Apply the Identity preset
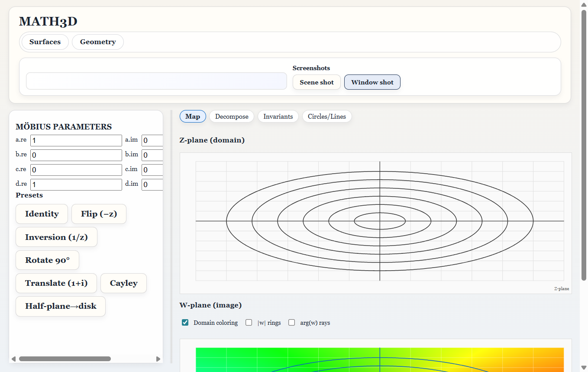This screenshot has width=588, height=372. click(x=42, y=214)
